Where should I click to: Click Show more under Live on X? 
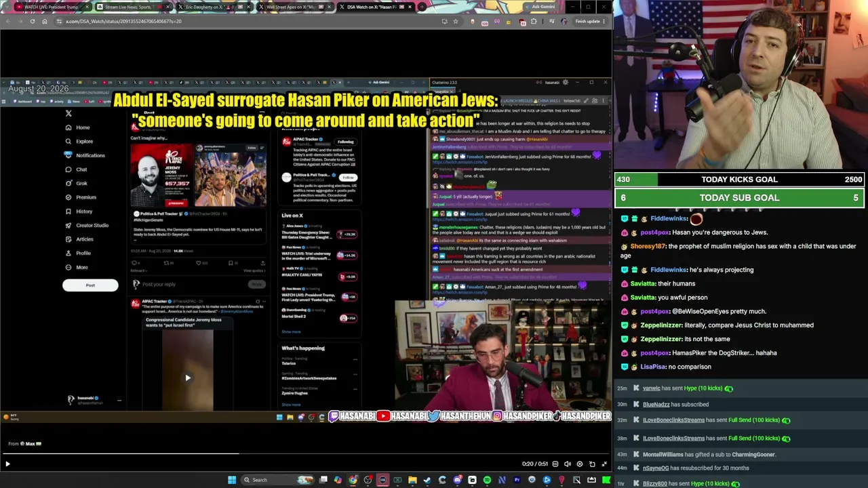(291, 332)
